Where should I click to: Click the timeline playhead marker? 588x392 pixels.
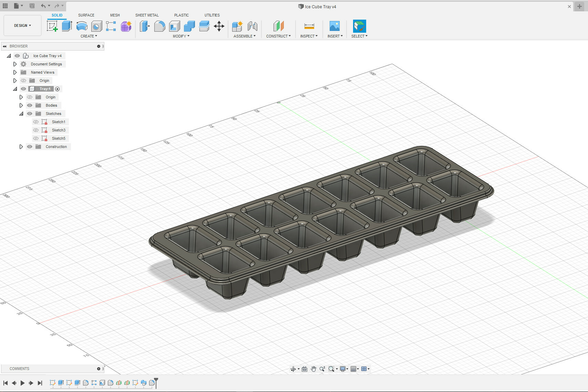click(x=156, y=380)
